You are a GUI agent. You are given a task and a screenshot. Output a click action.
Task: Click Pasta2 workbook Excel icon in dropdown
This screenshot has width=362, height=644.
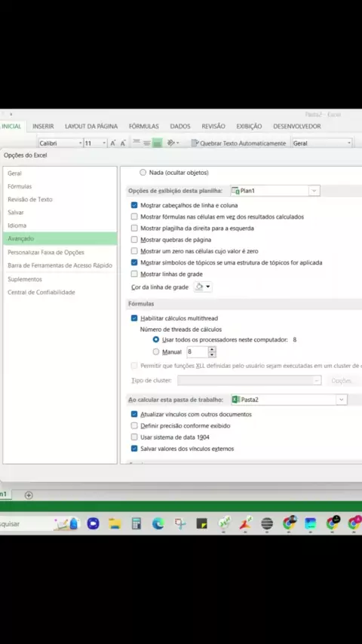[236, 399]
